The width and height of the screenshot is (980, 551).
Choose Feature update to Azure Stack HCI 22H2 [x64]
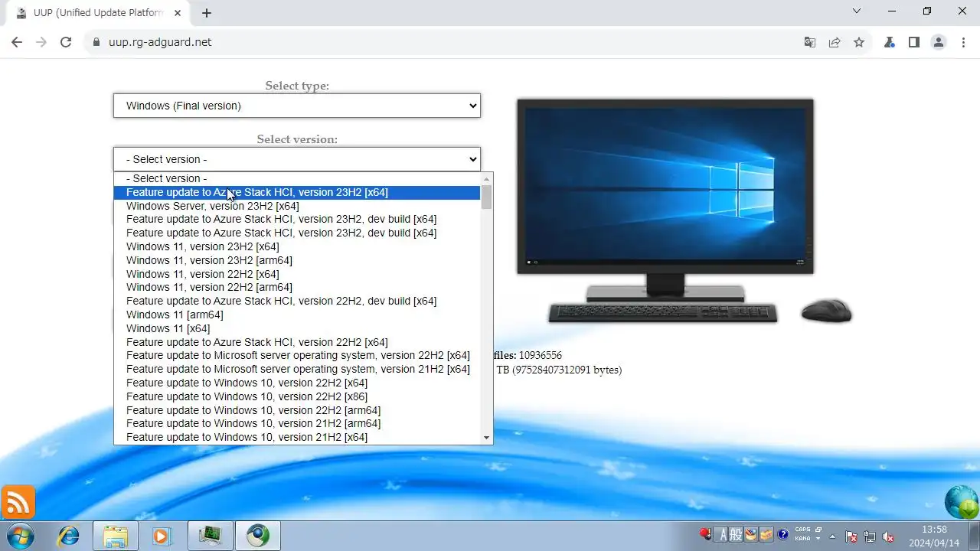coord(297,342)
